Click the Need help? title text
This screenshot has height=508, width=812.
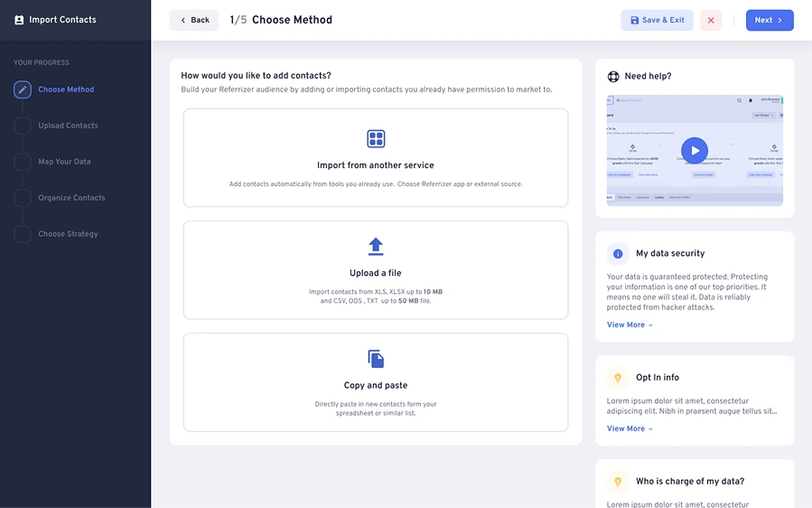tap(648, 77)
